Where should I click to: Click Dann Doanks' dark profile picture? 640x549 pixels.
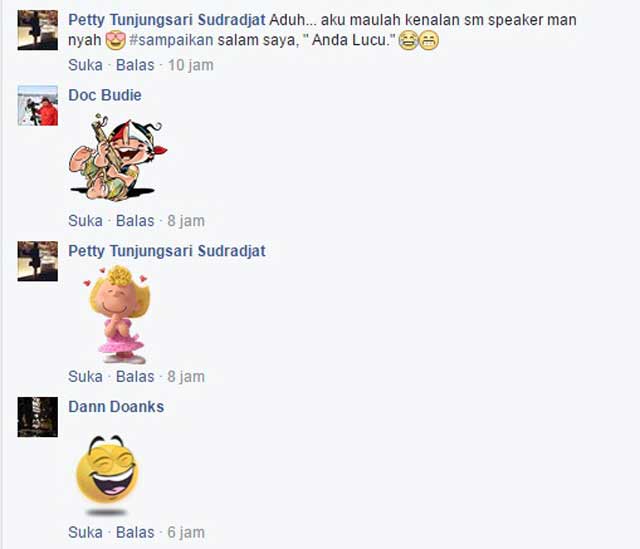(38, 417)
